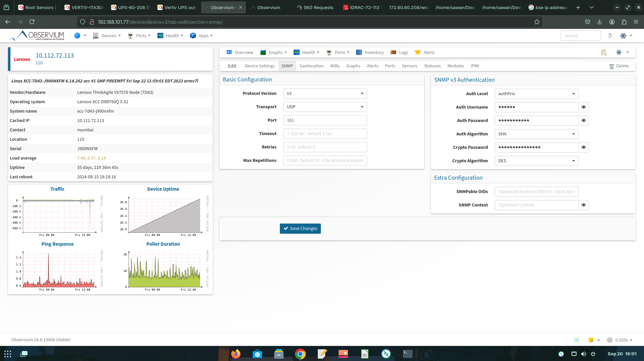Open the terminal from the taskbar
This screenshot has height=361, width=644.
tap(407, 354)
